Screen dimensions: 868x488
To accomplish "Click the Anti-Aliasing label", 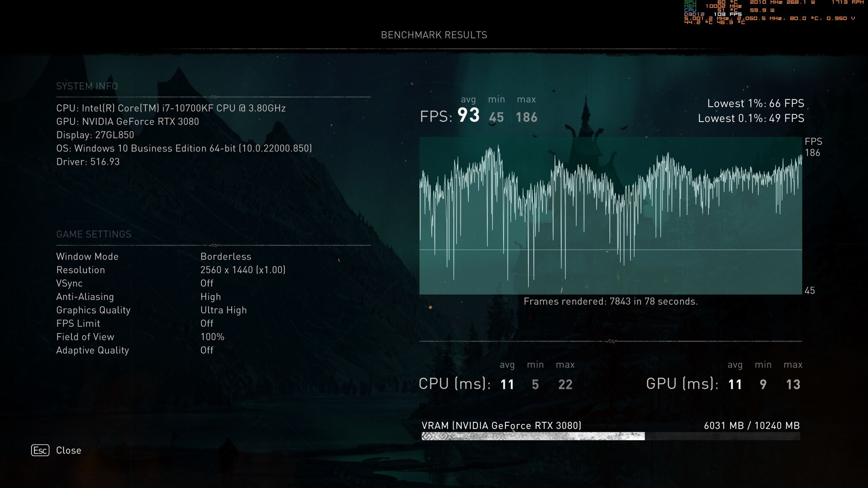I will tap(85, 297).
